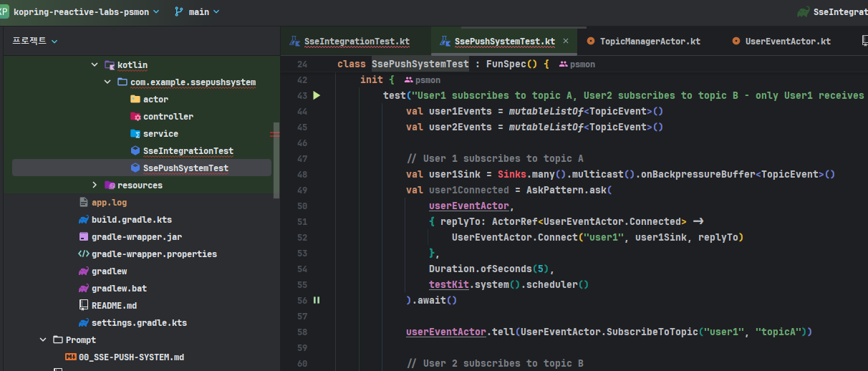Switch to the SseIntegrationTest.kt tab

coord(356,41)
